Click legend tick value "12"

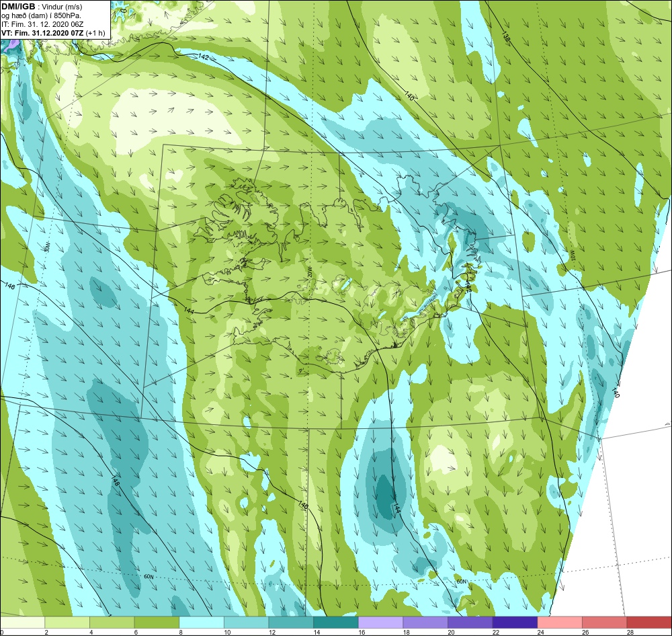coord(272,632)
